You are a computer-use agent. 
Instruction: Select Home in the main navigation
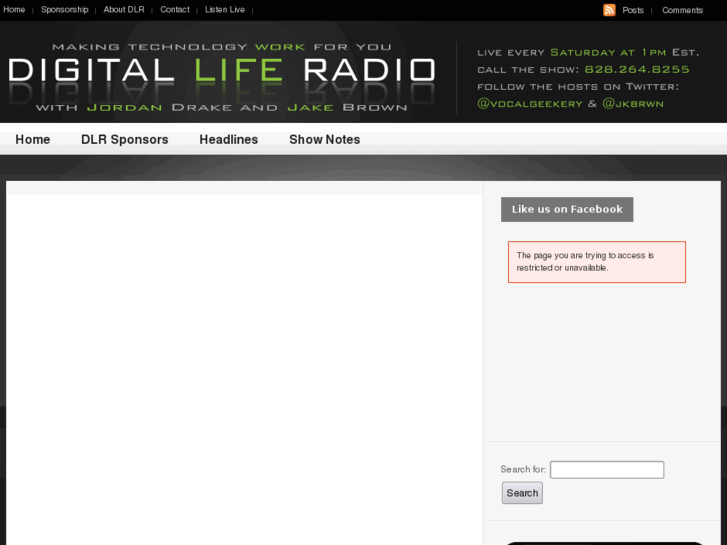click(32, 139)
